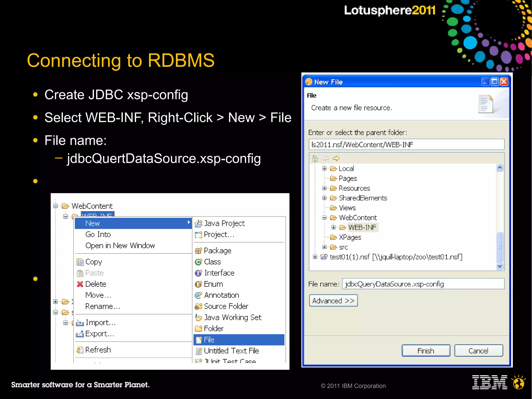
Task: Click the XPages folder icon in dialog tree
Action: (x=334, y=237)
